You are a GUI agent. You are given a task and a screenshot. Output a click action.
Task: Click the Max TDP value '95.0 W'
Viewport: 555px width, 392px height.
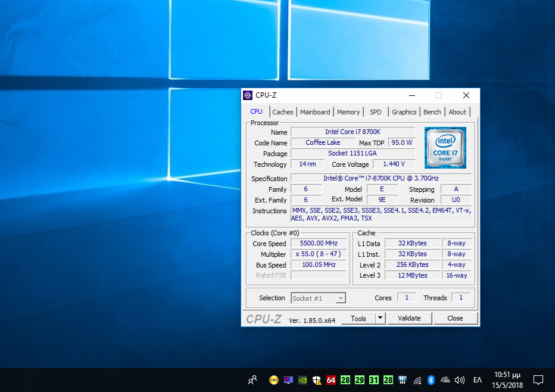pos(401,142)
